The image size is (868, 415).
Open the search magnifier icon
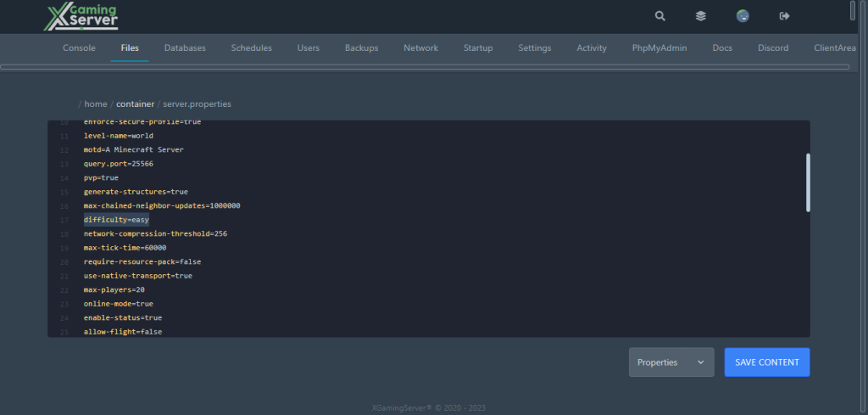point(659,16)
